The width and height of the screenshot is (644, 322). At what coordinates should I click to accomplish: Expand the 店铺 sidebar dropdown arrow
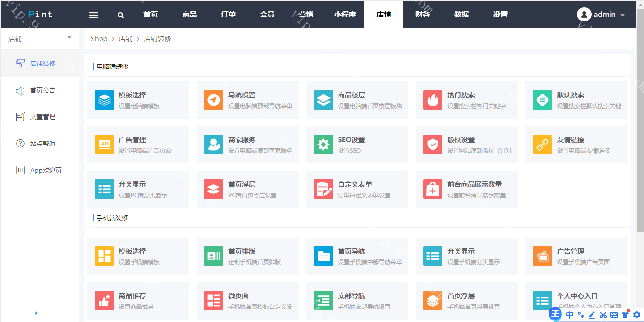69,38
